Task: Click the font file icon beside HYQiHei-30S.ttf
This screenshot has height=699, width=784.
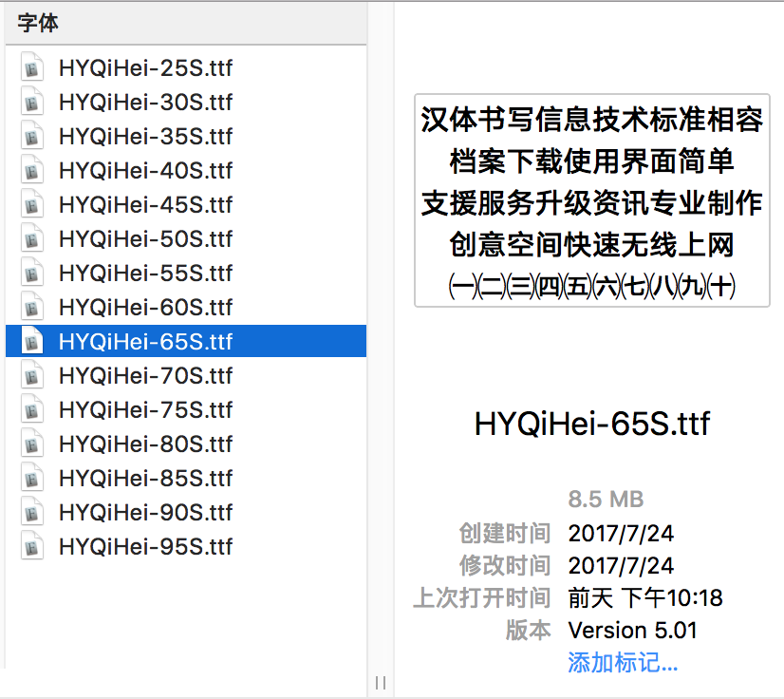Action: [x=32, y=102]
